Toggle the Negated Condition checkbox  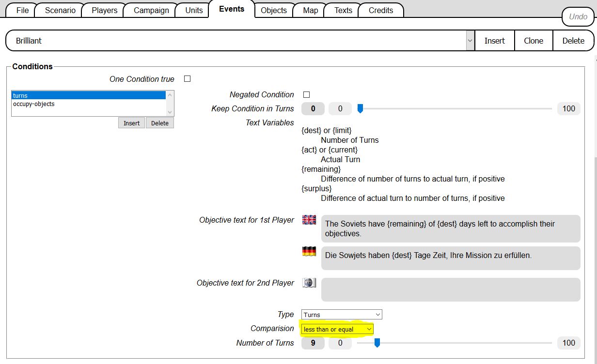coord(306,94)
